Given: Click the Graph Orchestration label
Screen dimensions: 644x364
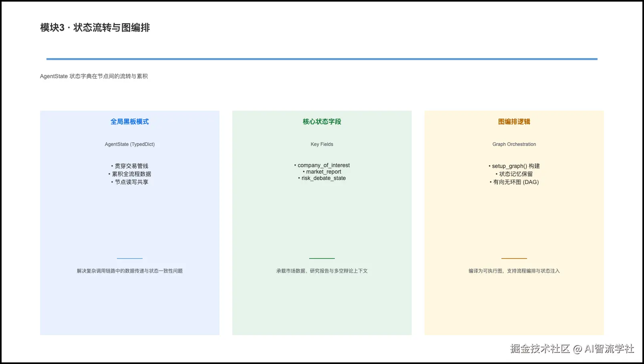Looking at the screenshot, I should 514,144.
